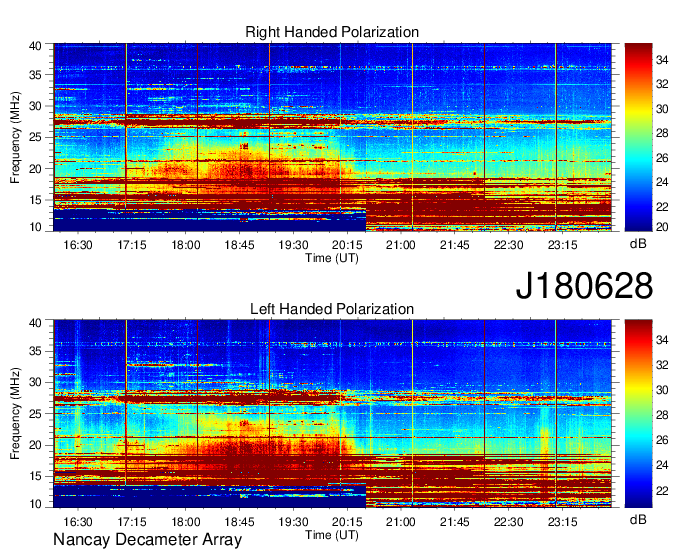Click the 21:00 time tick of Left Handed plot
This screenshot has height=552, width=680.
pos(401,521)
